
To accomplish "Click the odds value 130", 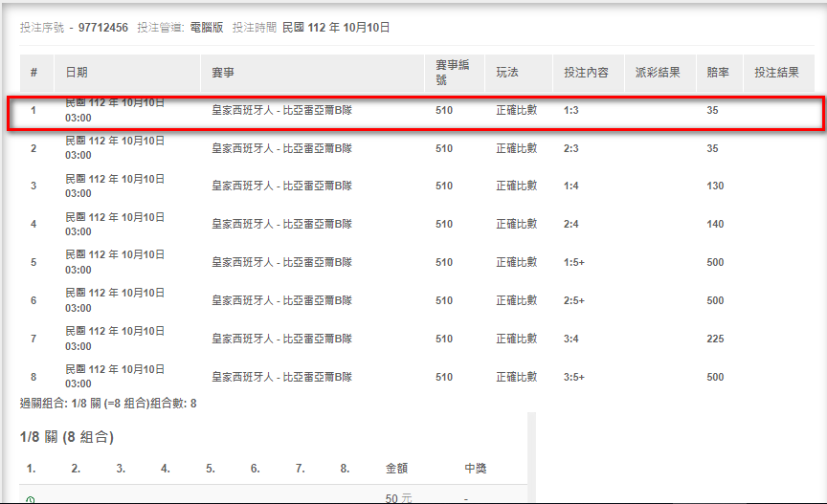I will tap(715, 186).
